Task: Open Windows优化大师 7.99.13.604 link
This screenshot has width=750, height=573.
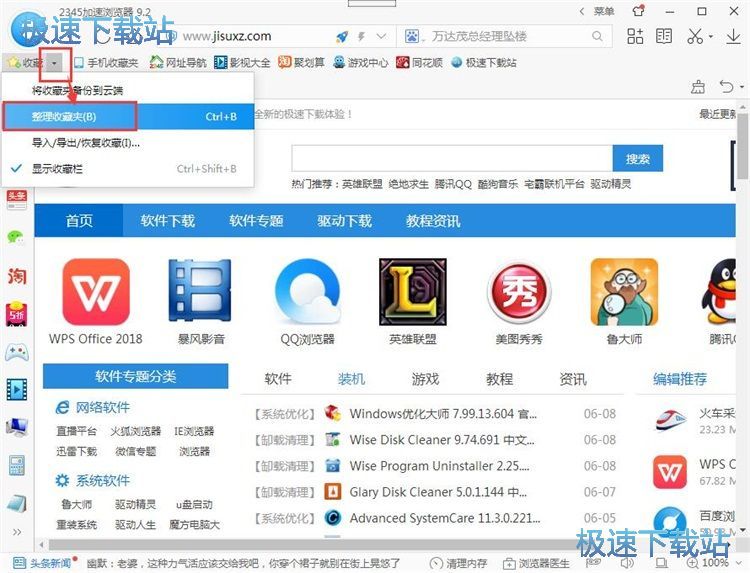Action: [x=443, y=414]
